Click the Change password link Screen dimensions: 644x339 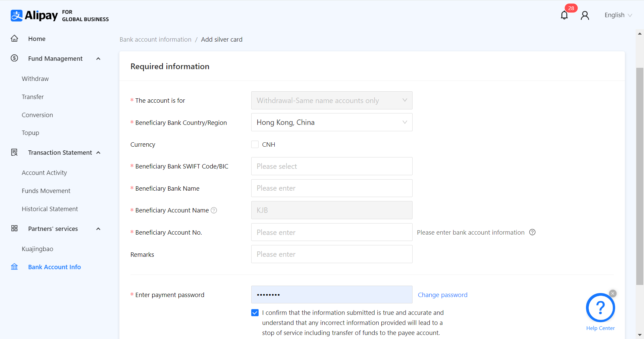pos(442,295)
